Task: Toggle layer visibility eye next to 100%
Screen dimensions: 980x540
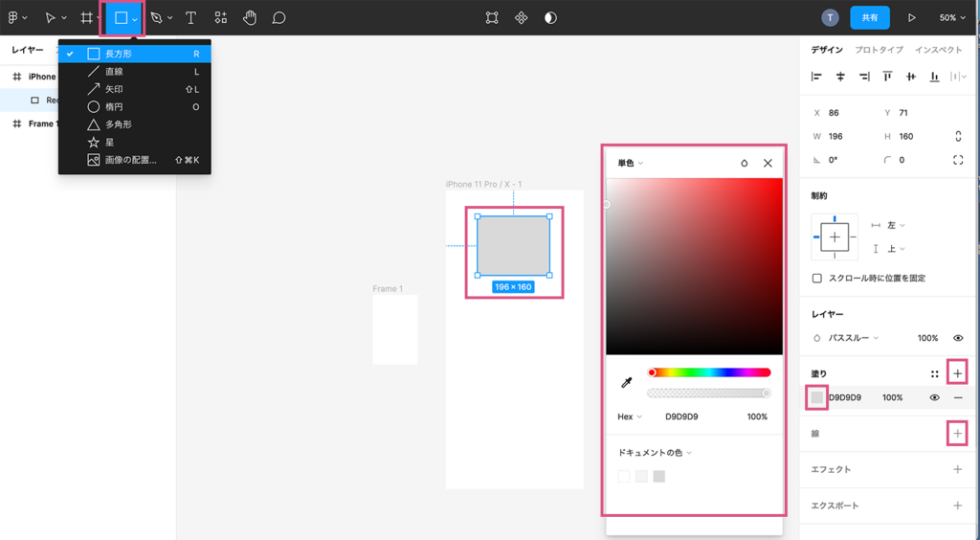Action: (x=957, y=338)
